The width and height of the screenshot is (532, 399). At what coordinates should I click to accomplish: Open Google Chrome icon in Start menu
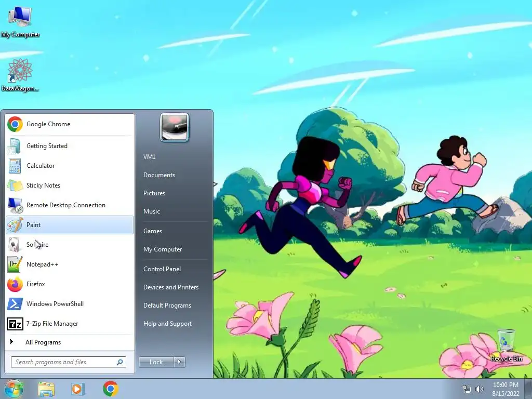point(15,124)
